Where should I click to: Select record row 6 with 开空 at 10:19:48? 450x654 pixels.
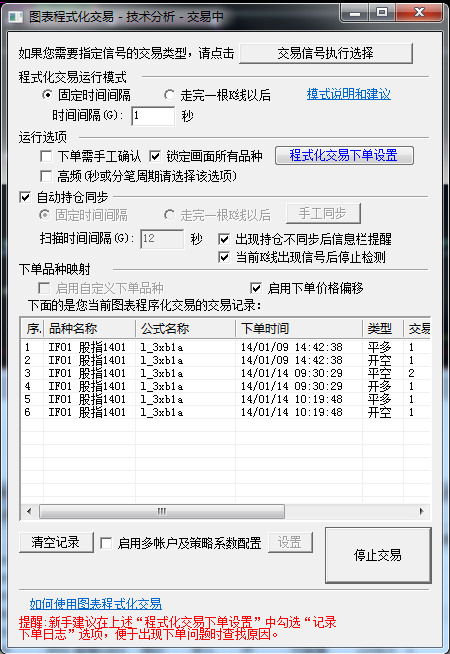(x=225, y=412)
